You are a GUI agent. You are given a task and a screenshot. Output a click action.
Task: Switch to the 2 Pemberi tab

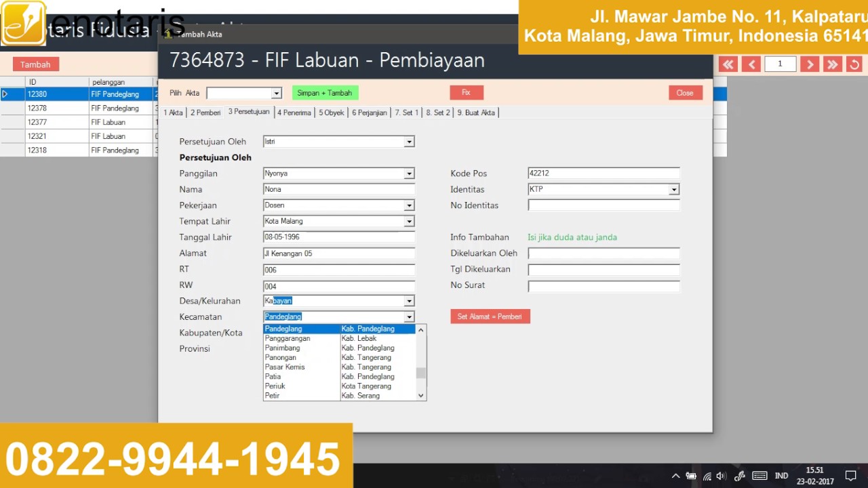click(205, 113)
